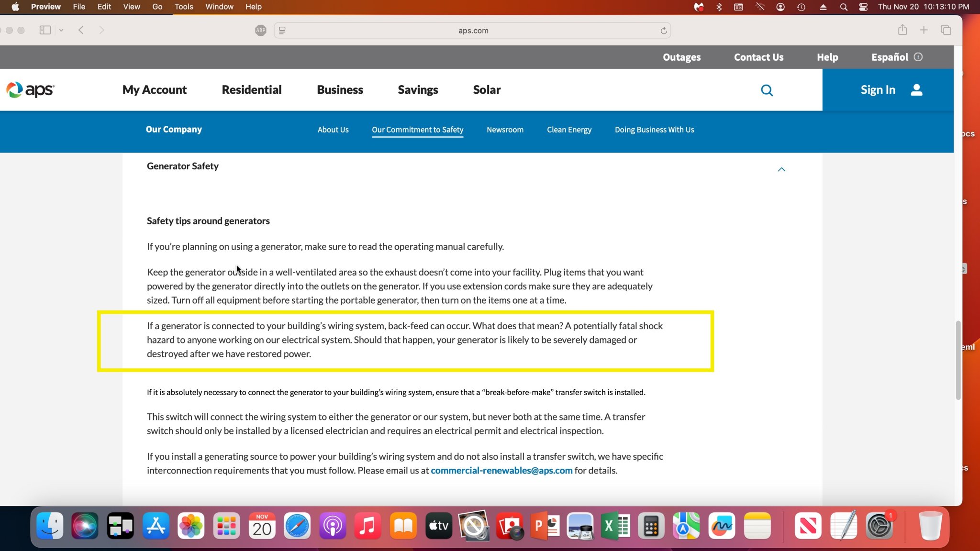Open the sidebar dropdown arrow
The height and width of the screenshot is (551, 980).
coord(61,30)
